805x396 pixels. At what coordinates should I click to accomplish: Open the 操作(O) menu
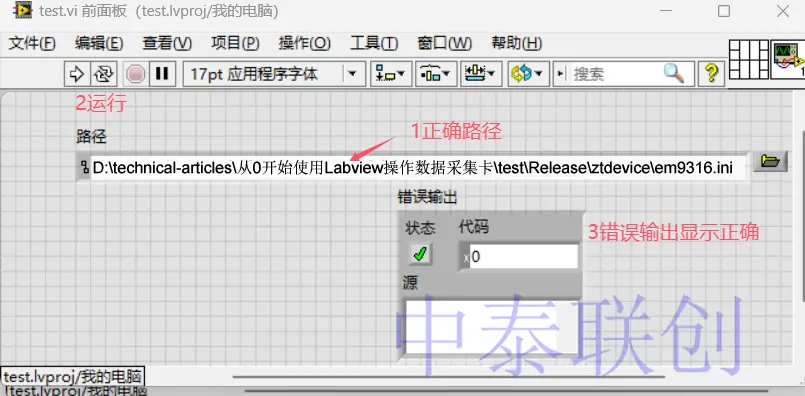point(304,43)
